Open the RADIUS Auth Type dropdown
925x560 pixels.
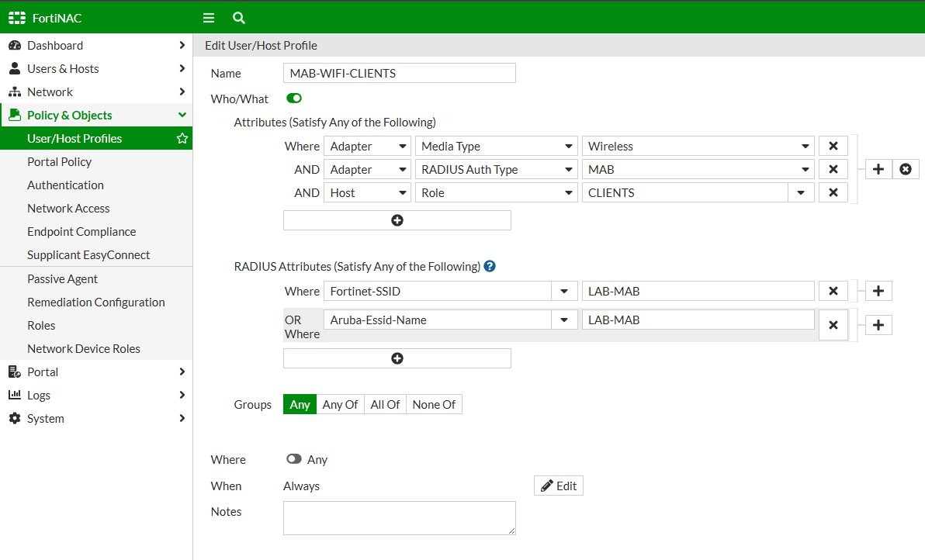pyautogui.click(x=496, y=170)
